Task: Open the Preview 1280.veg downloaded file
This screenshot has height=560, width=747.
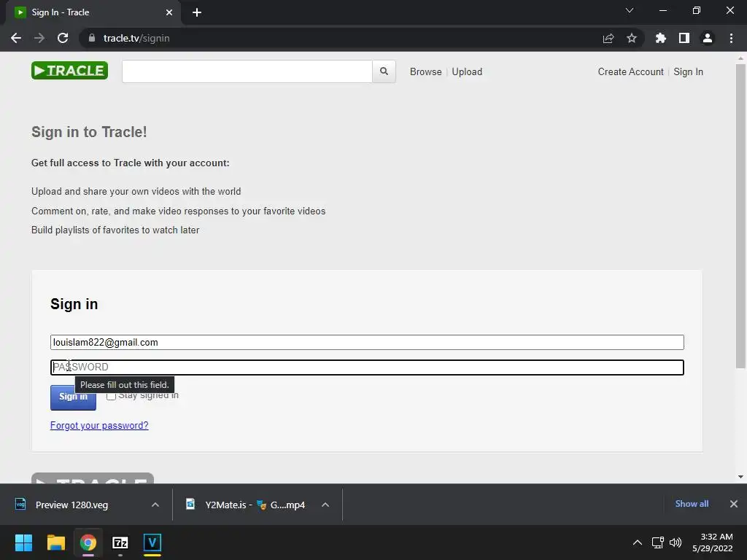Action: (x=71, y=505)
